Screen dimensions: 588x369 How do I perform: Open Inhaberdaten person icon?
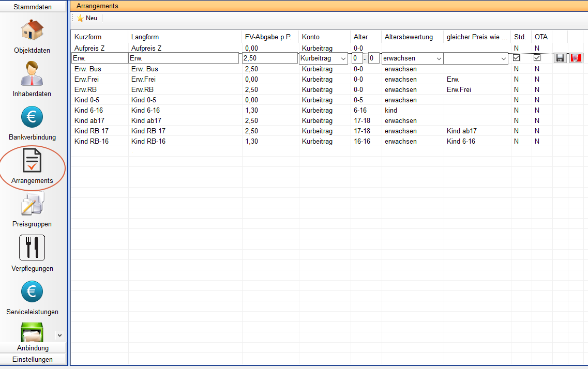pyautogui.click(x=32, y=74)
